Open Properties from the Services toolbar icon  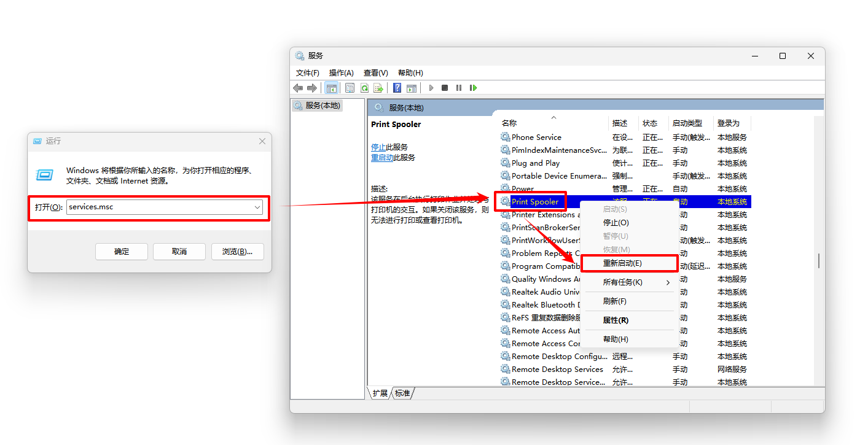pyautogui.click(x=350, y=88)
